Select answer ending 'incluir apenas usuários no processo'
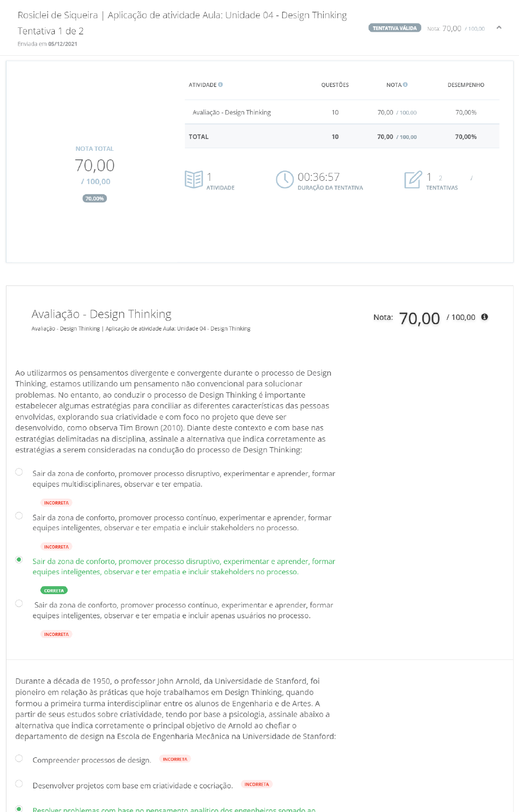This screenshot has height=812, width=519. click(19, 603)
